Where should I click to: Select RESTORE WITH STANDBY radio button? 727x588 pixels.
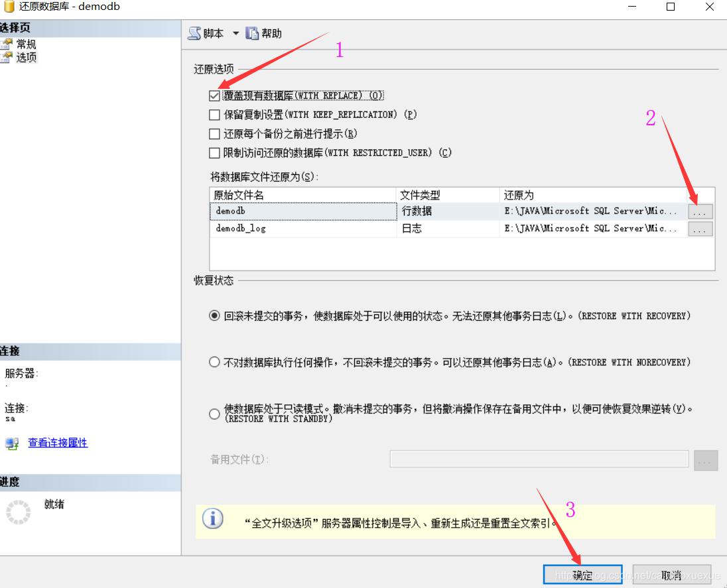[214, 414]
